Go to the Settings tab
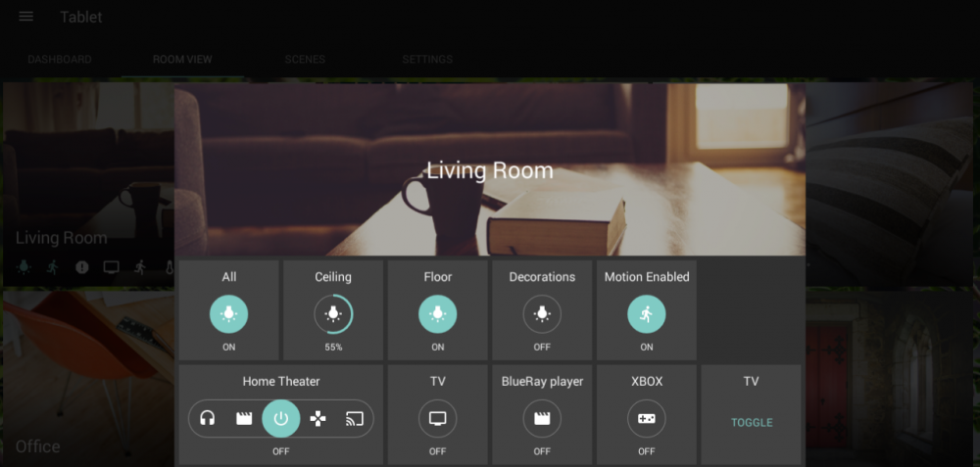 (x=427, y=60)
